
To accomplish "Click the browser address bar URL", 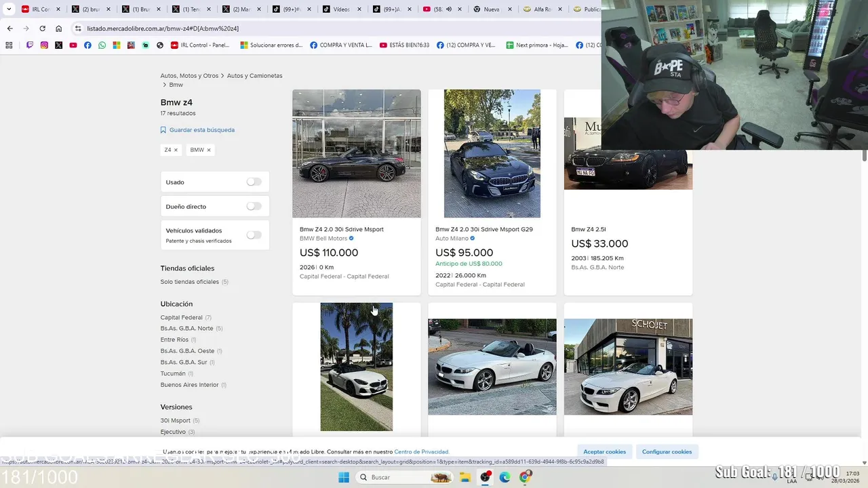I will point(163,28).
